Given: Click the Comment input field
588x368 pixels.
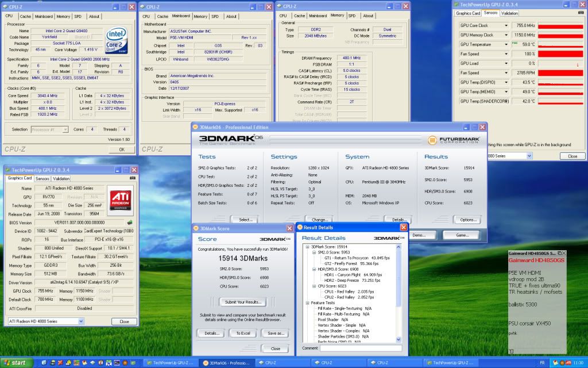Looking at the screenshot, I should click(x=361, y=348).
